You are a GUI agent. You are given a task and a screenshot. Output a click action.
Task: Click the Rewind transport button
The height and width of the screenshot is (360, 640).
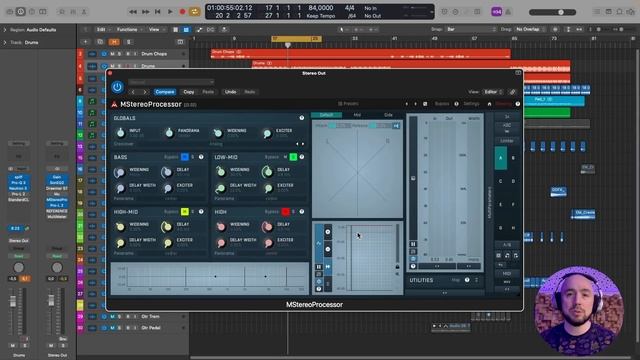point(133,12)
